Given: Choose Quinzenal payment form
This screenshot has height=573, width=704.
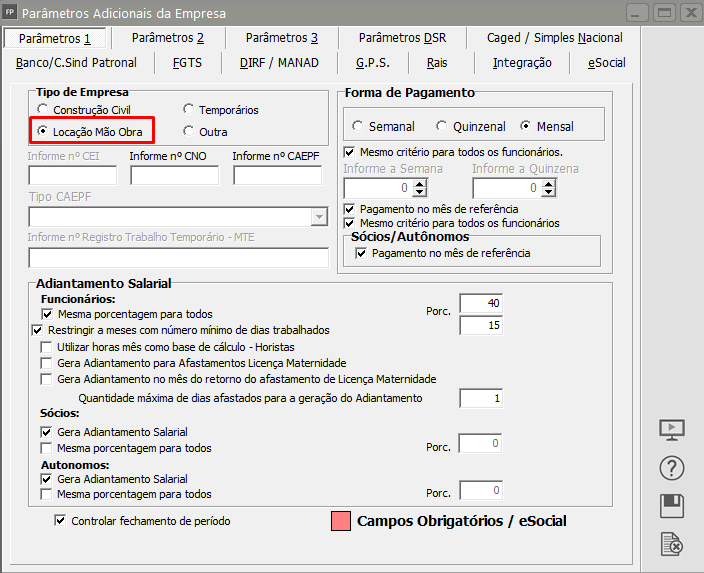Looking at the screenshot, I should [440, 127].
